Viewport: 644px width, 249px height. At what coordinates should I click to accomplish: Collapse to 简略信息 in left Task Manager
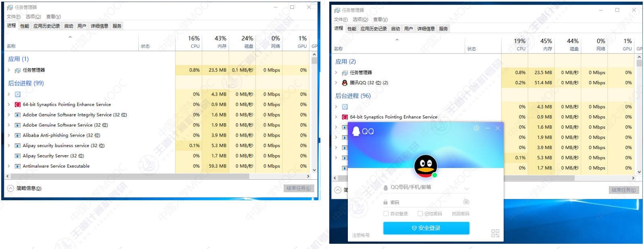click(x=24, y=188)
